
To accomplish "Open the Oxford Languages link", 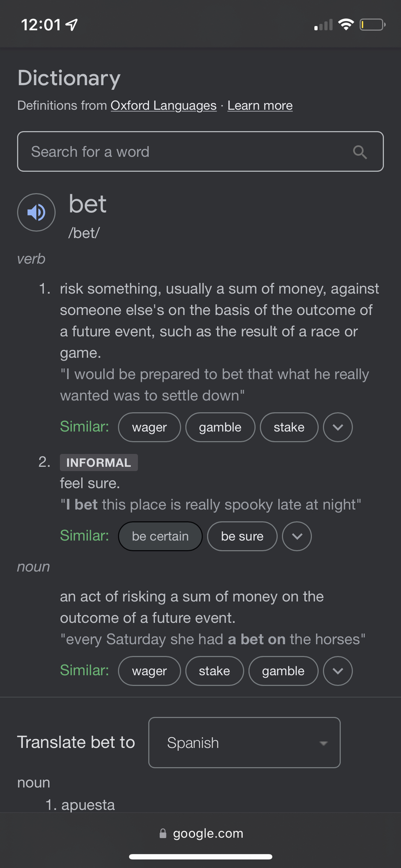I will [x=163, y=106].
